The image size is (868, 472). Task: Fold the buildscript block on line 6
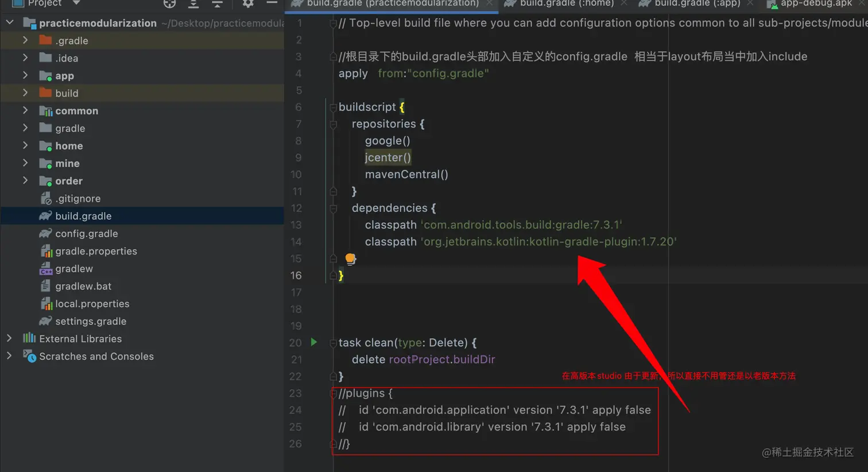coord(333,107)
